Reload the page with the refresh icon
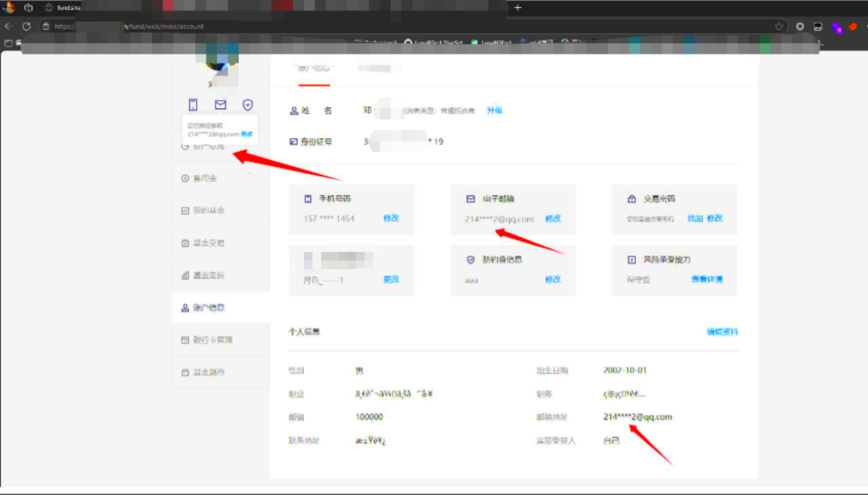This screenshot has height=495, width=868. pos(27,26)
